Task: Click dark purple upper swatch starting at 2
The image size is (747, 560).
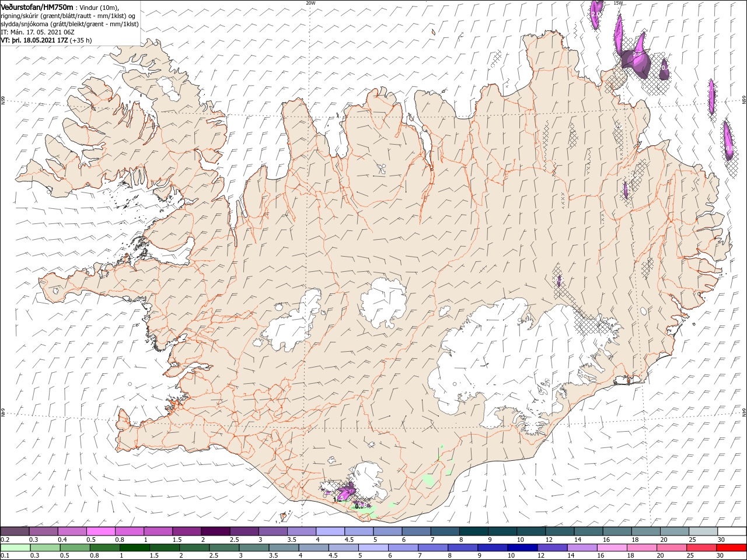Action: coord(215,531)
